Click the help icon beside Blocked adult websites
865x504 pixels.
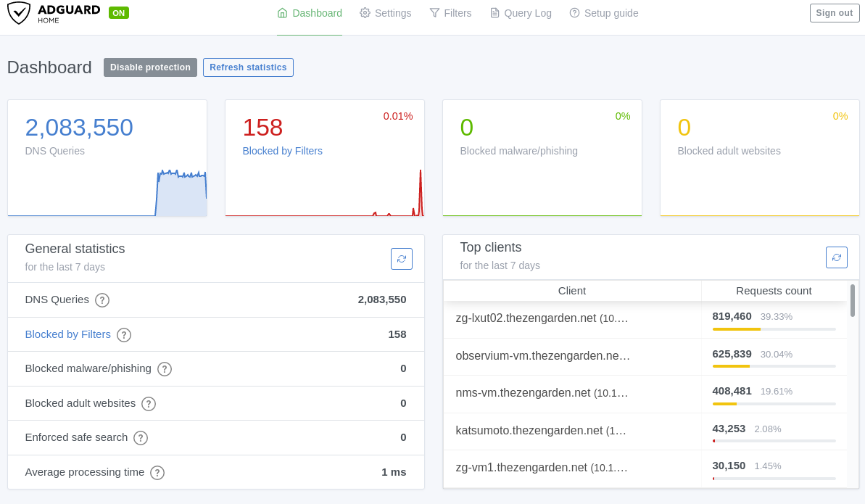149,403
